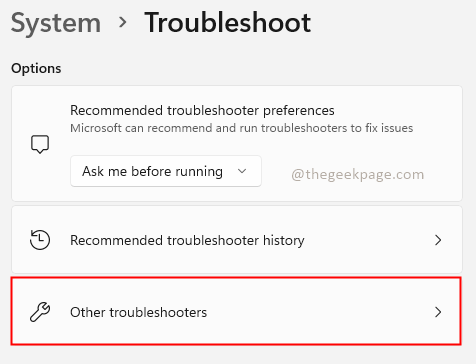This screenshot has height=364, width=476.
Task: Click the Troubleshoot page title
Action: [228, 22]
